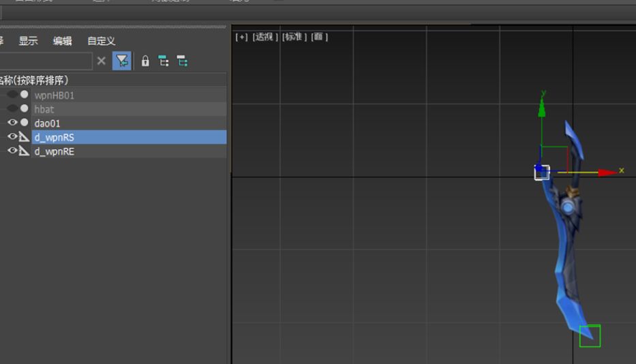
Task: Click the sphere icon beside dao01
Action: click(x=25, y=122)
